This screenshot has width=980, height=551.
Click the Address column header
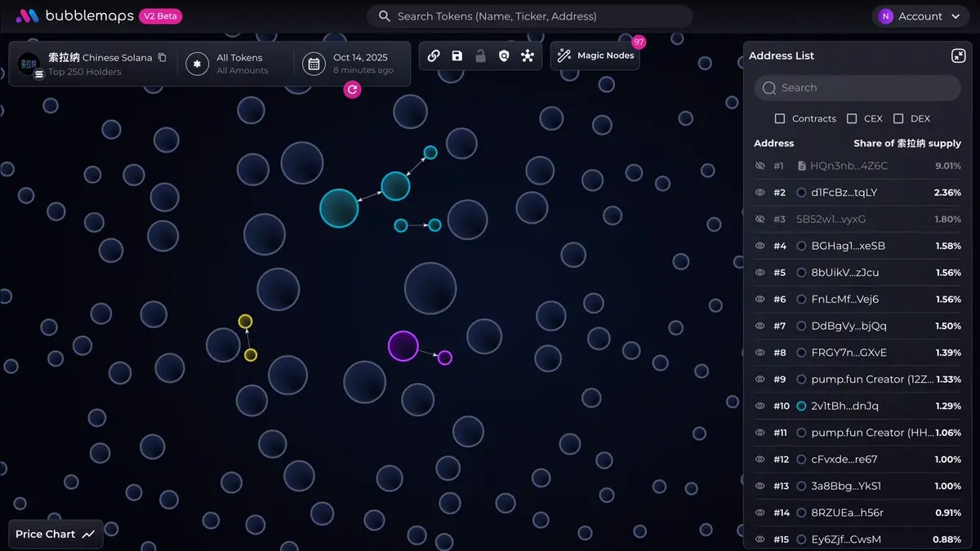tap(774, 143)
